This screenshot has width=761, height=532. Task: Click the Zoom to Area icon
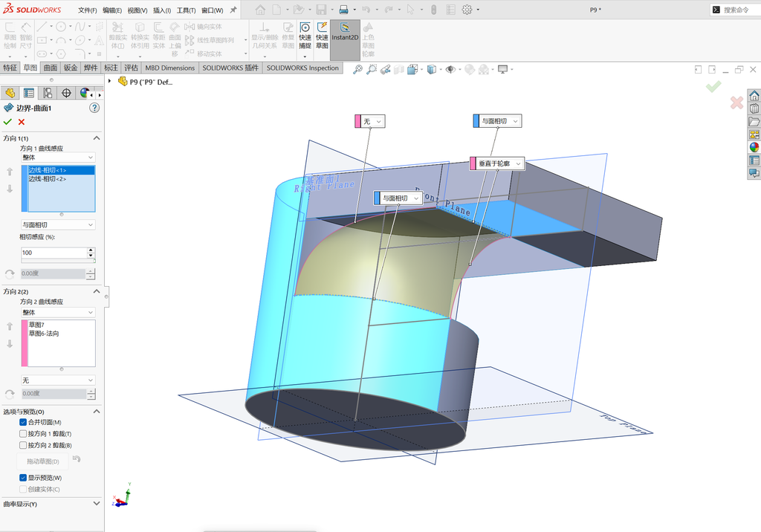click(372, 69)
